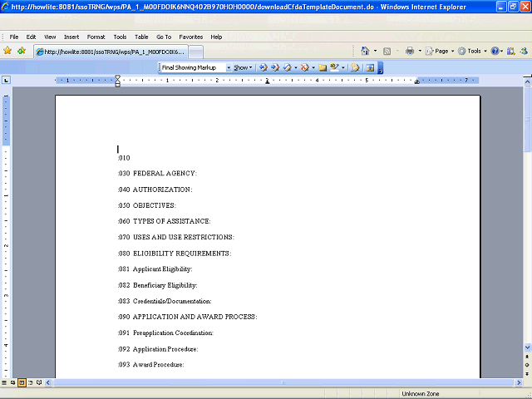
Task: Click the Award Procedure line
Action: click(151, 365)
